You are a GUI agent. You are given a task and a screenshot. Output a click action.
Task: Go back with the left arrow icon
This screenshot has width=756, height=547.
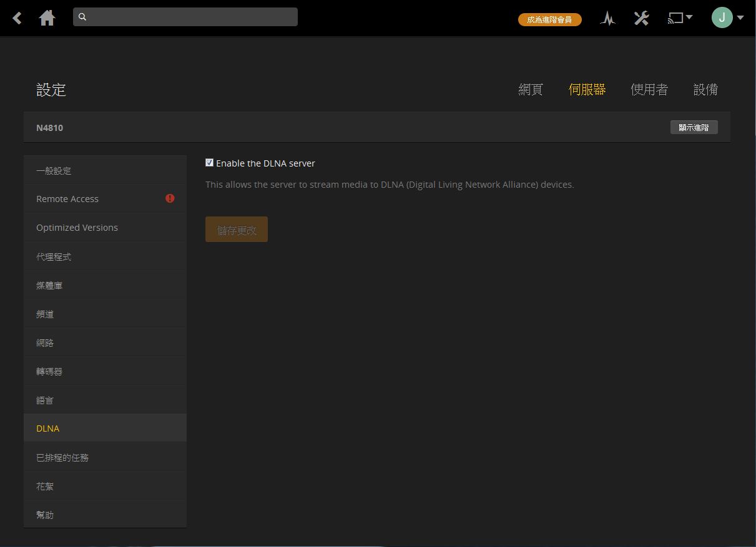point(17,18)
